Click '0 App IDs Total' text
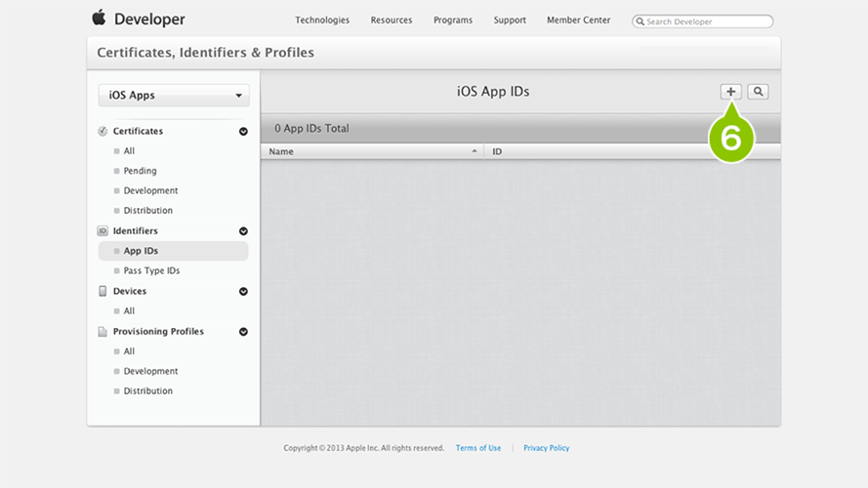The height and width of the screenshot is (488, 868). pyautogui.click(x=311, y=129)
